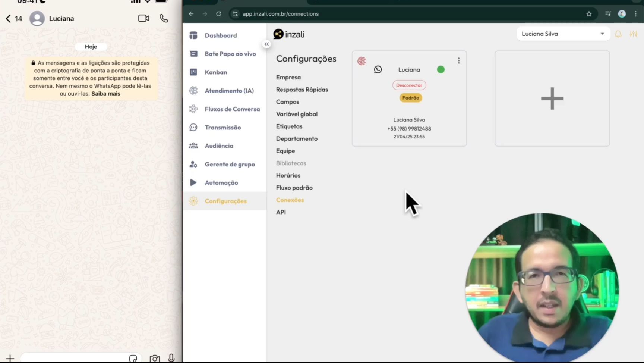Image resolution: width=644 pixels, height=363 pixels.
Task: Open the Luciana Silva account dropdown
Action: (563, 34)
